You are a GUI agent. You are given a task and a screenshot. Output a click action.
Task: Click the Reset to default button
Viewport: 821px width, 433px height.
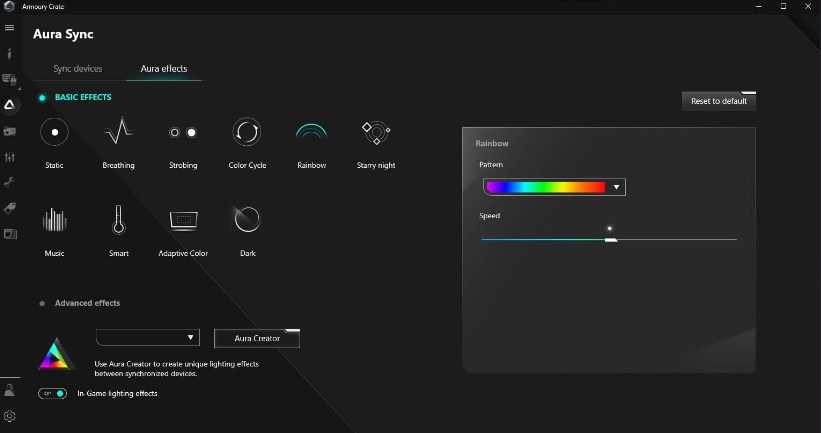718,101
